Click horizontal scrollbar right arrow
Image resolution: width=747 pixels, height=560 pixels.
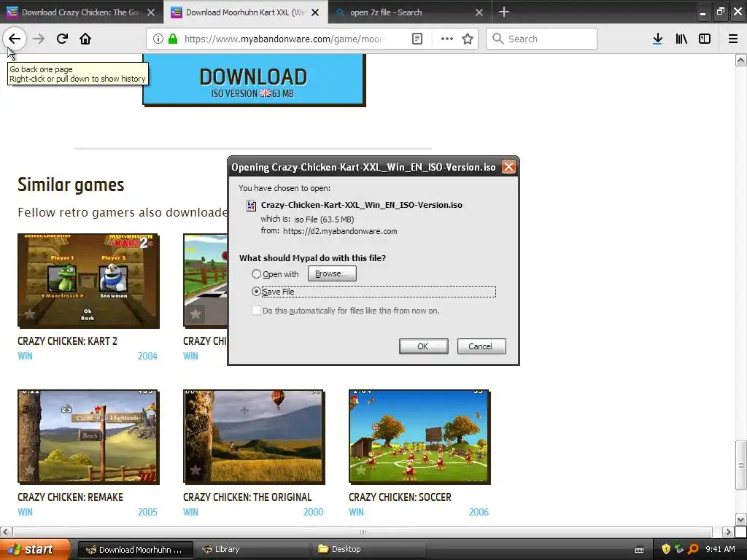[727, 532]
